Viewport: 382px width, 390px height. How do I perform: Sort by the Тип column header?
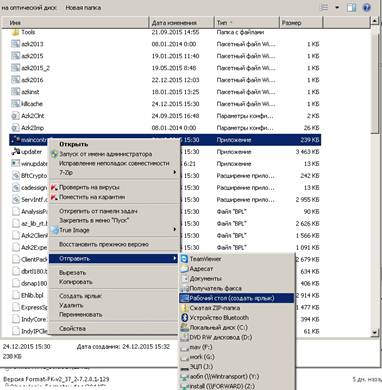click(x=246, y=23)
